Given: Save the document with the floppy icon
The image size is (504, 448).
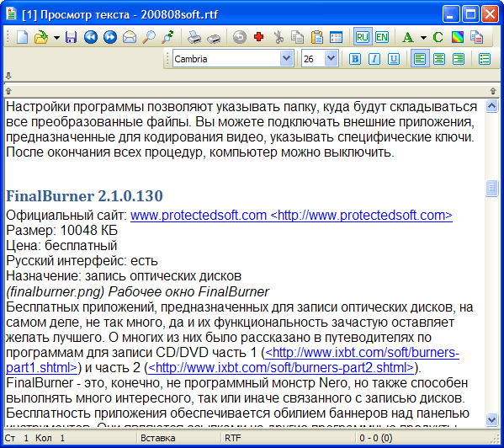Looking at the screenshot, I should 71,37.
